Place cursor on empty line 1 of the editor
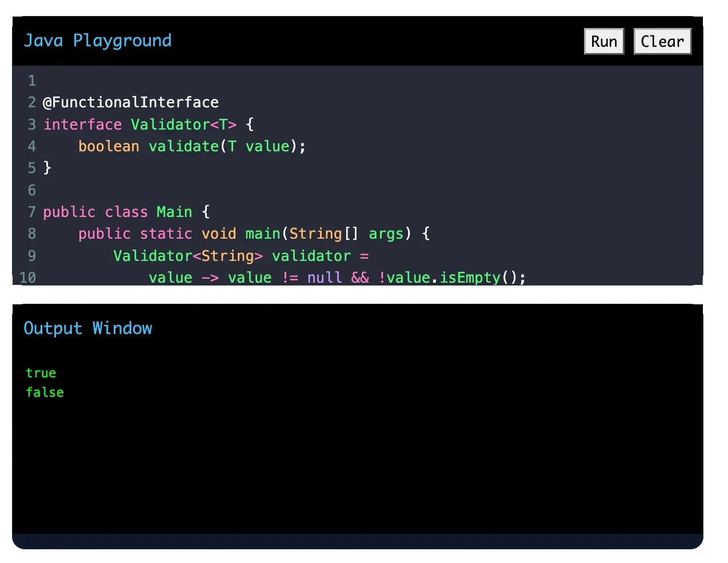Viewport: 728px width, 563px height. pyautogui.click(x=371, y=81)
